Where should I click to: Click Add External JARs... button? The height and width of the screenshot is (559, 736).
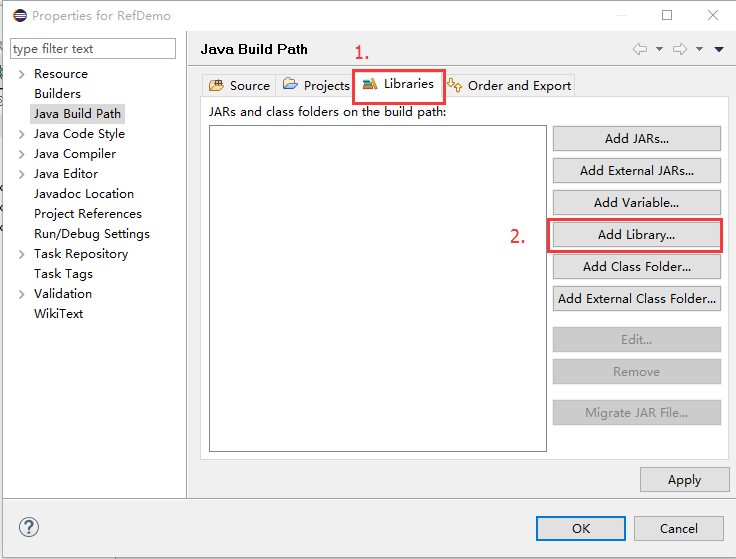(636, 170)
